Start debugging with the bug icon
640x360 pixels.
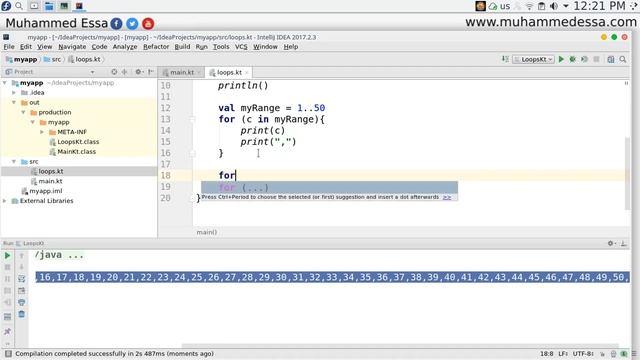click(x=573, y=59)
